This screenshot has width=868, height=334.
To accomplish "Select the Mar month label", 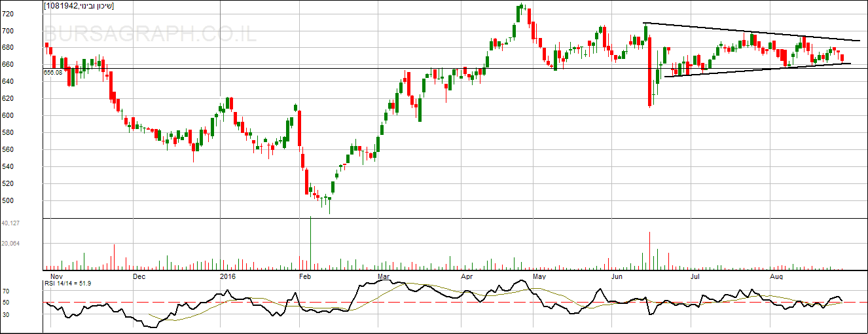I will [384, 276].
